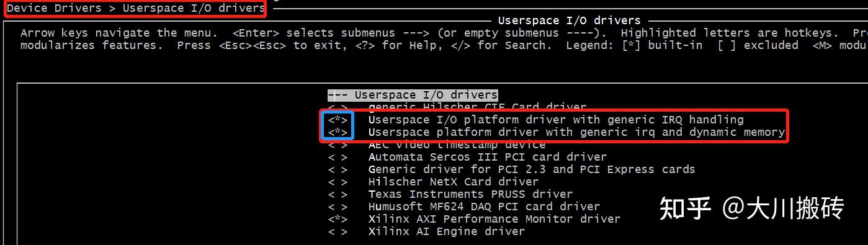Toggle Generic driver for PCI 2.3 checkbox
The height and width of the screenshot is (245, 868).
[338, 169]
